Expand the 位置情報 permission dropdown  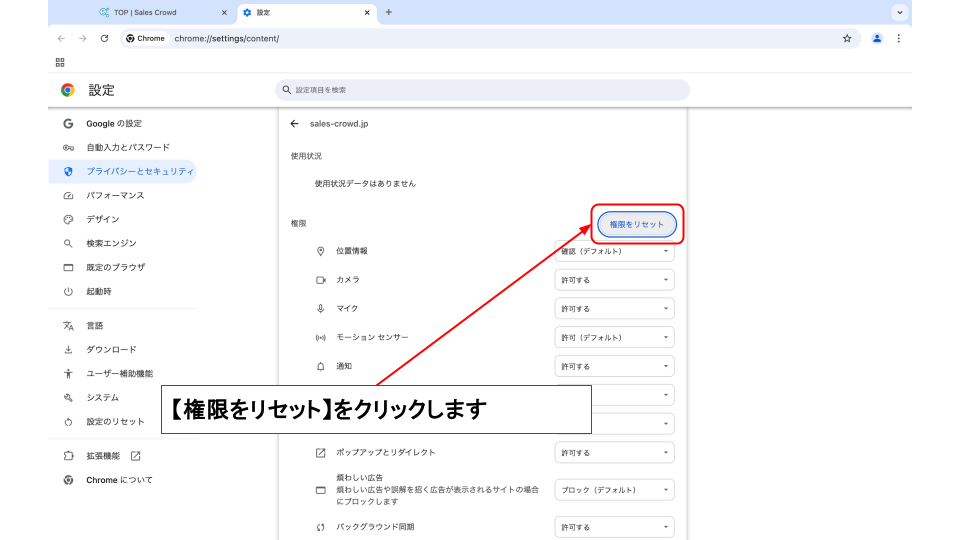pyautogui.click(x=614, y=251)
